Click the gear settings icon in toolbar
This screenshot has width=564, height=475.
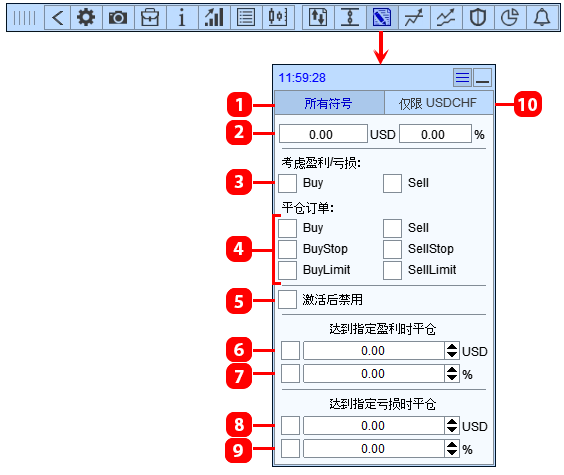click(86, 18)
